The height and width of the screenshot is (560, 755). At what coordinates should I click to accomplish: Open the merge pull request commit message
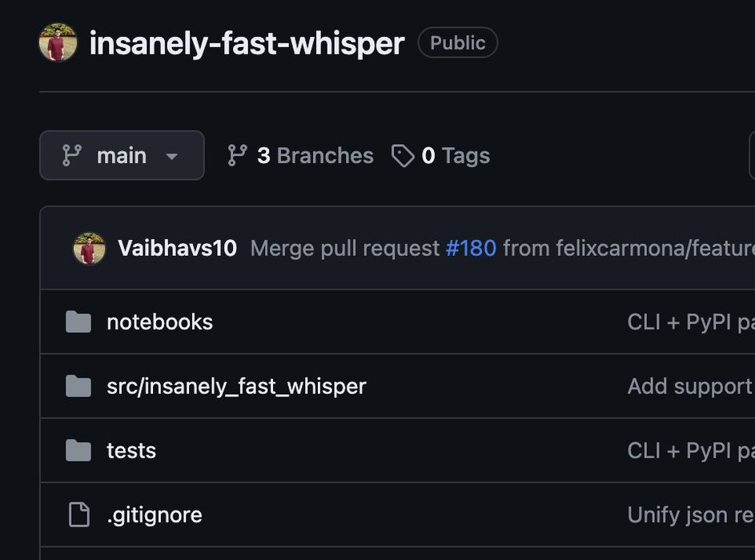345,249
